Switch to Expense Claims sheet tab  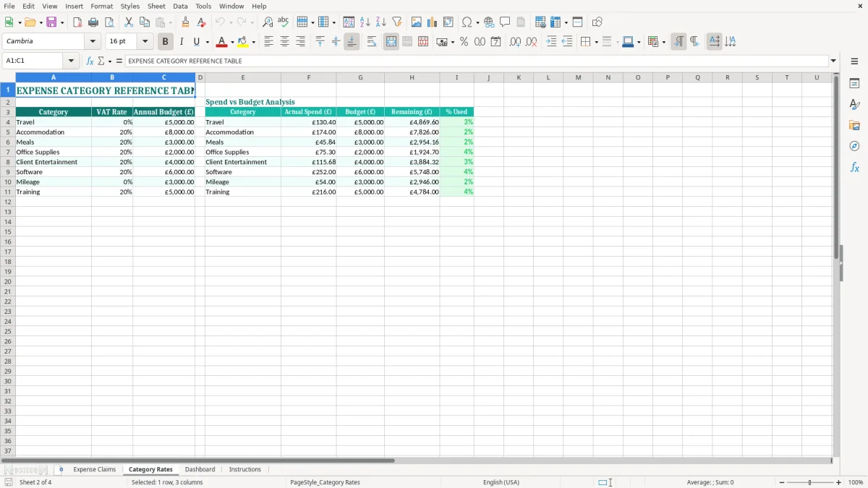94,469
